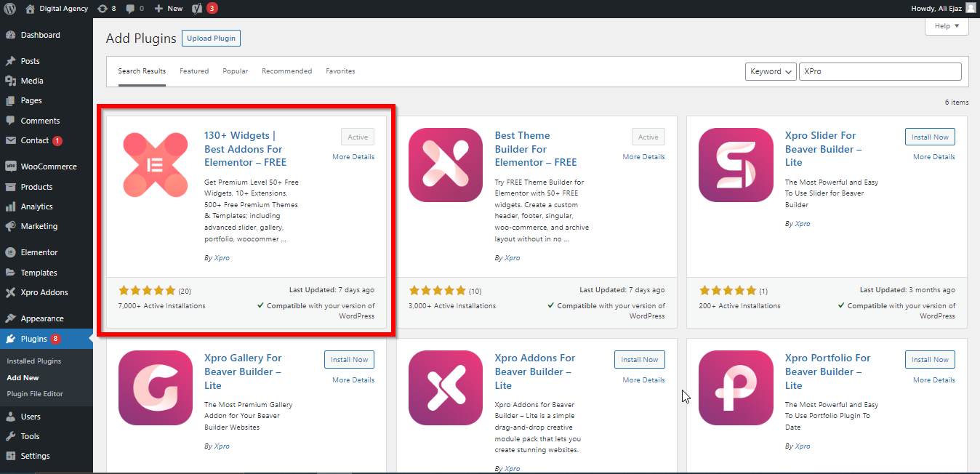Open More Details for Best Theme Builder

pos(643,157)
